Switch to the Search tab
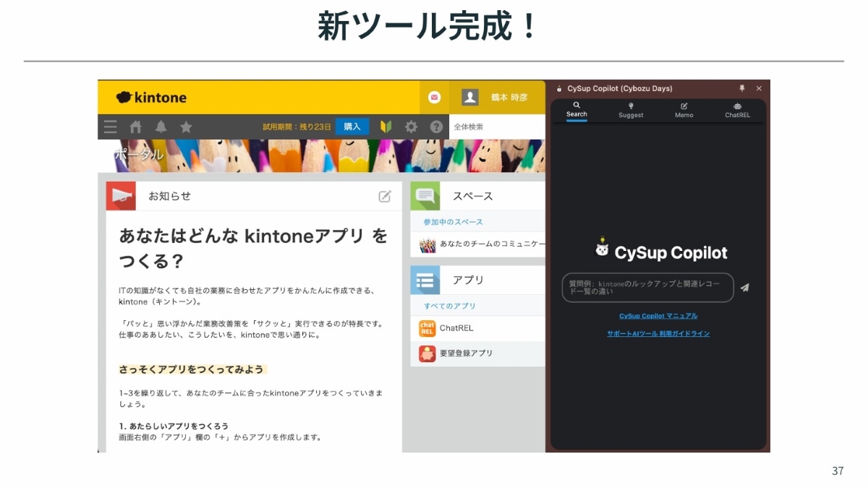 coord(576,110)
